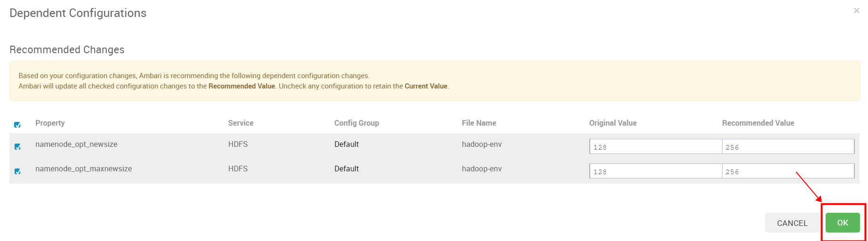Click the namenode_opt_maxnewsize recommended value field
Viewport: 868px width, 241px height.
click(788, 171)
